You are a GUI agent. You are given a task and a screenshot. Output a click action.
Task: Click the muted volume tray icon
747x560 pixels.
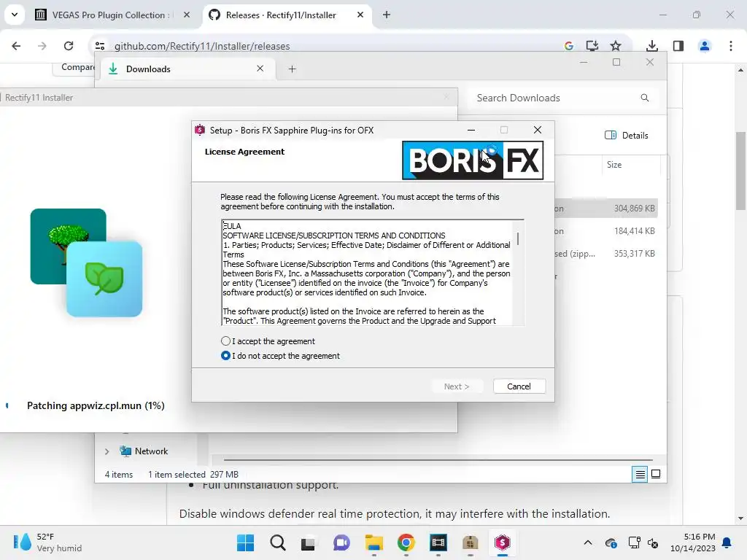(653, 542)
